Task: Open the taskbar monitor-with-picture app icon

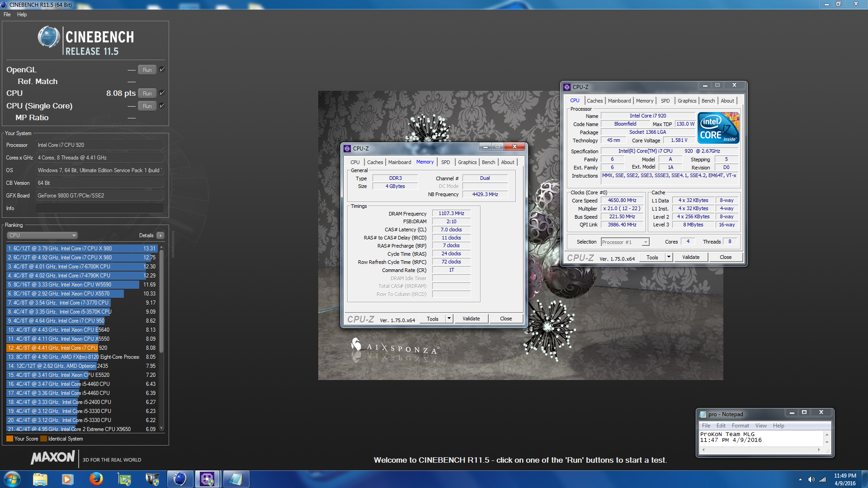Action: [124, 479]
